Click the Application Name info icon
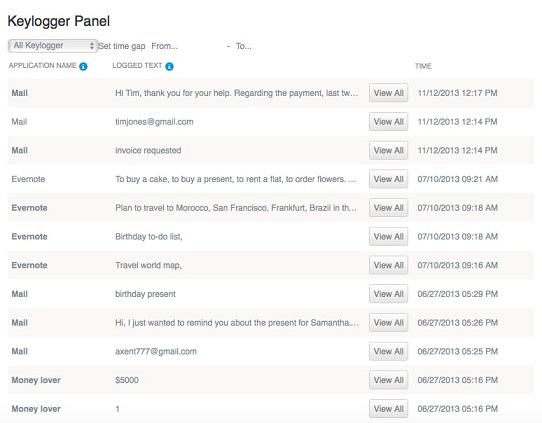The height and width of the screenshot is (423, 542). pyautogui.click(x=83, y=66)
